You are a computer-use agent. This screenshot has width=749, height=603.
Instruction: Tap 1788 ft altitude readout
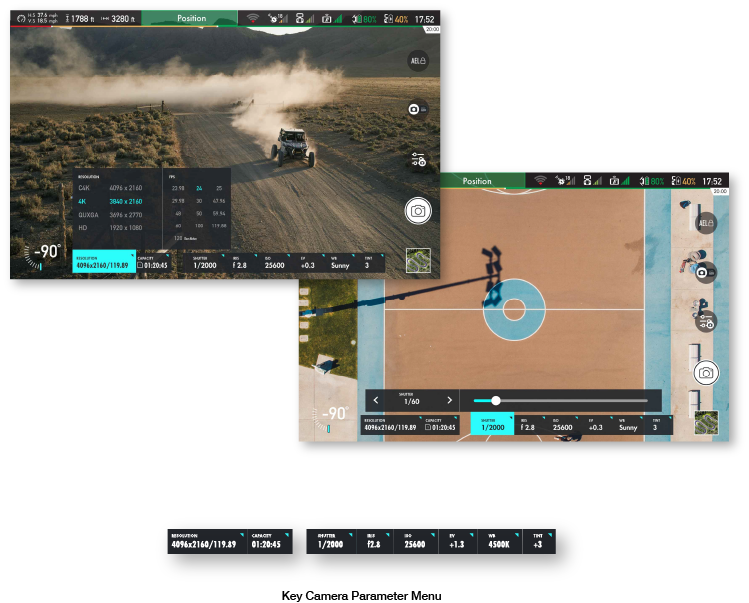[80, 19]
